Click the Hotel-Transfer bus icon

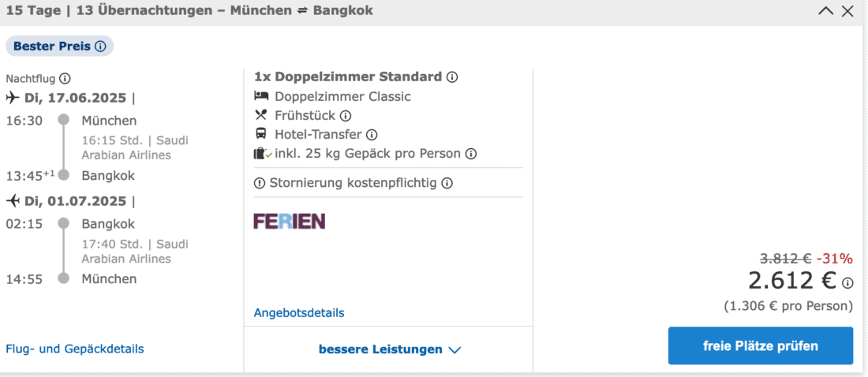click(261, 135)
